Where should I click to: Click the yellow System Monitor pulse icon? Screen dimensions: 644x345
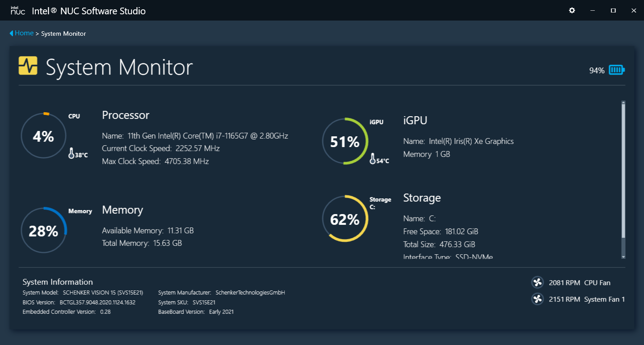pyautogui.click(x=28, y=66)
